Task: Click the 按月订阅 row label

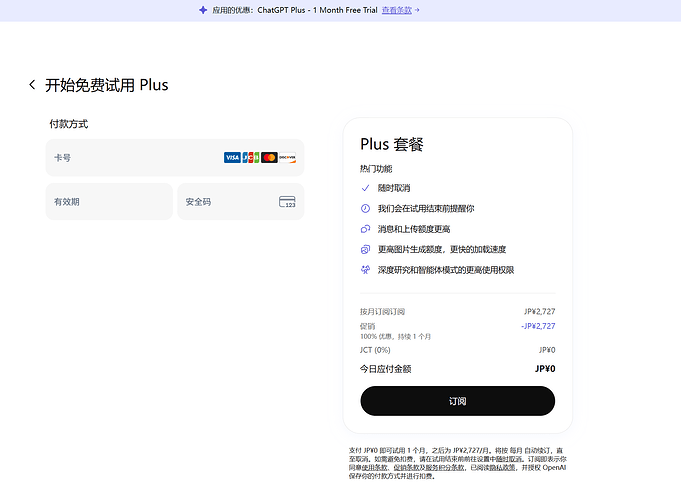Action: [382, 311]
